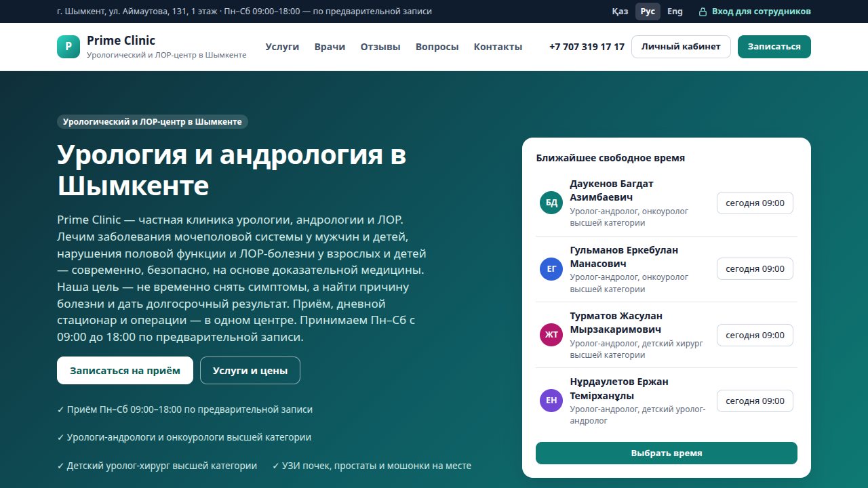Image resolution: width=868 pixels, height=488 pixels.
Task: Click doctor name Даукенов Багдат Азимбаевич
Action: pyautogui.click(x=612, y=190)
